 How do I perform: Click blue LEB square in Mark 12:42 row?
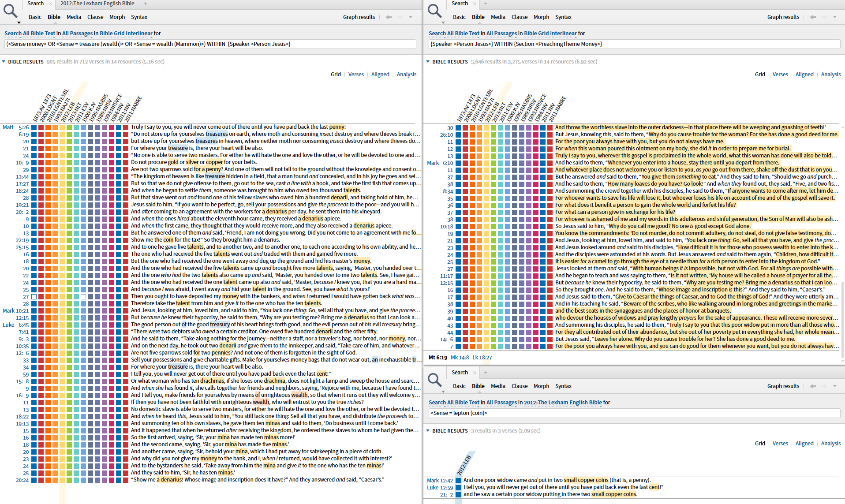(458, 481)
